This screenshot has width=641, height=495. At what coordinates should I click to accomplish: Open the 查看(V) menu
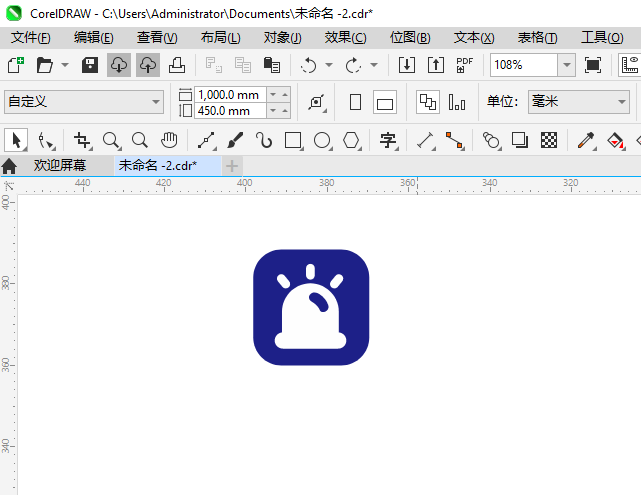click(x=157, y=38)
